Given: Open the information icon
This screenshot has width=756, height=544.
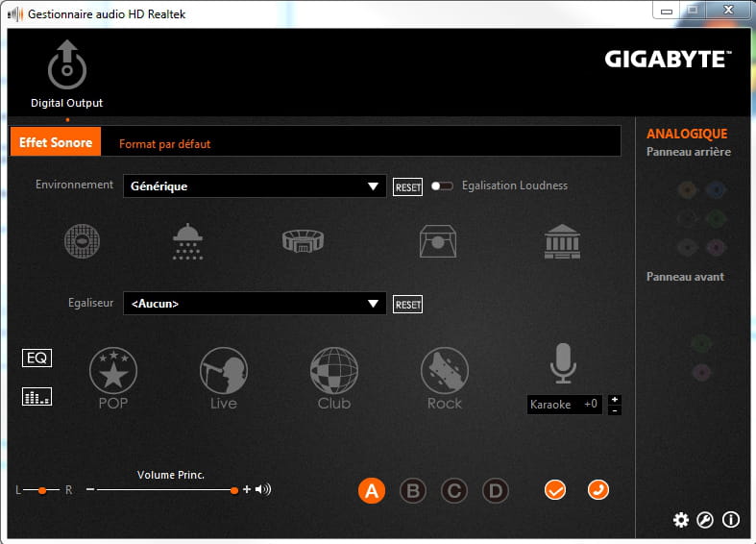Looking at the screenshot, I should pyautogui.click(x=731, y=520).
